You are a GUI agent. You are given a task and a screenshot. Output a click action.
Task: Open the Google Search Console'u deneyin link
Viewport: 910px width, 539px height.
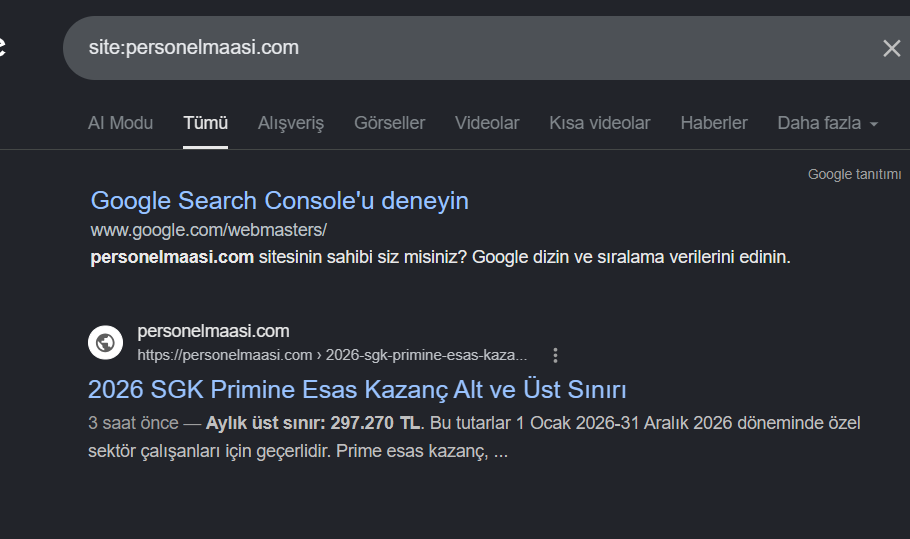280,201
